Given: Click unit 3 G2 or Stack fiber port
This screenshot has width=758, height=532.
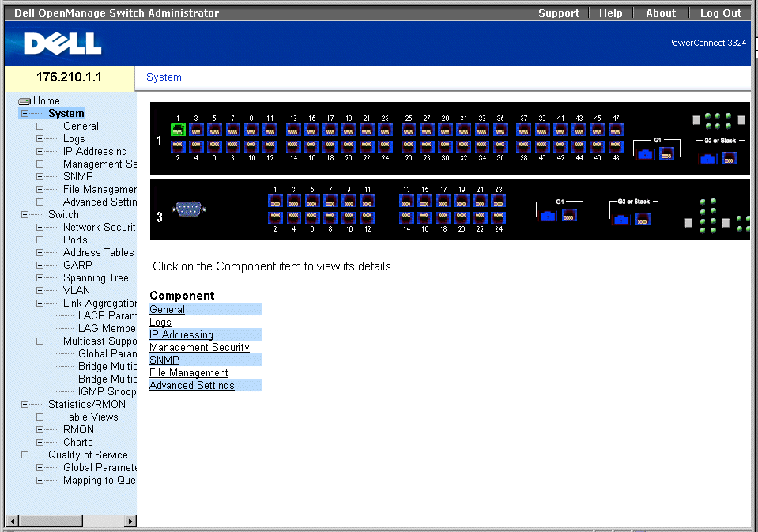Looking at the screenshot, I should click(621, 220).
